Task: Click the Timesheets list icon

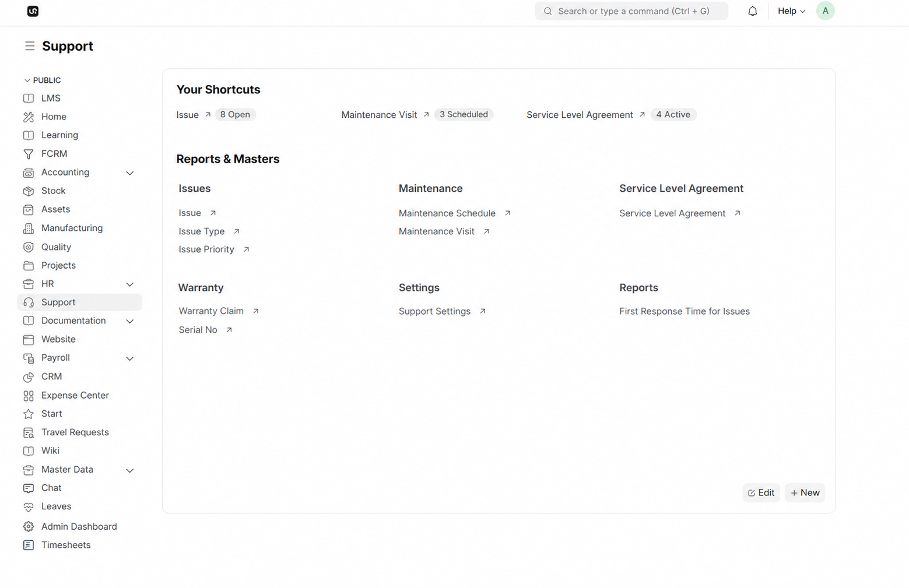Action: click(x=29, y=545)
